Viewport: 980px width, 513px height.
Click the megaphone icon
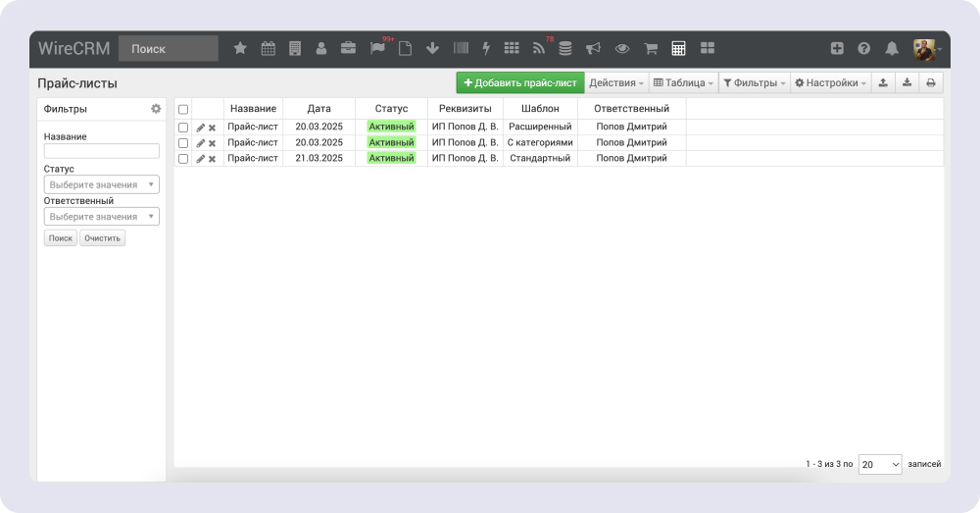pos(593,48)
